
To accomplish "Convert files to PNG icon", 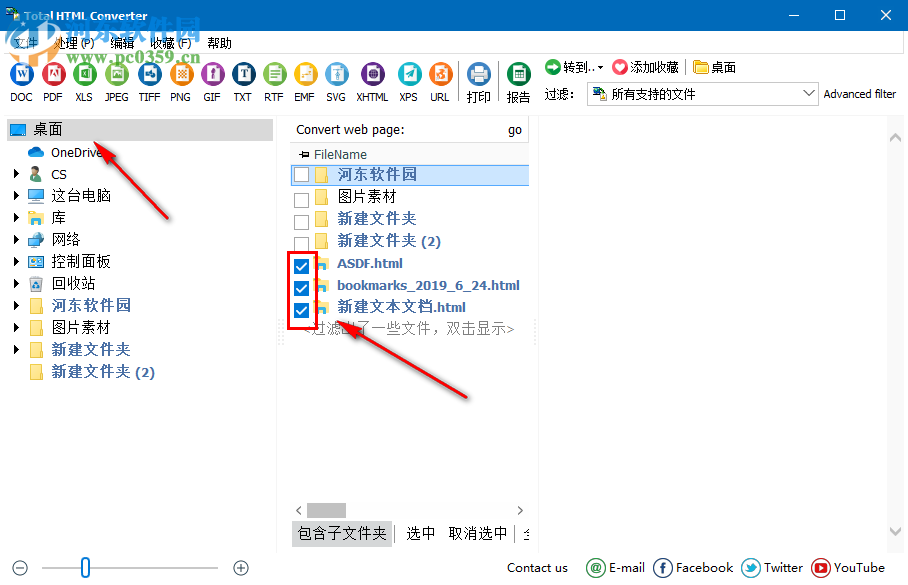I will coord(181,74).
